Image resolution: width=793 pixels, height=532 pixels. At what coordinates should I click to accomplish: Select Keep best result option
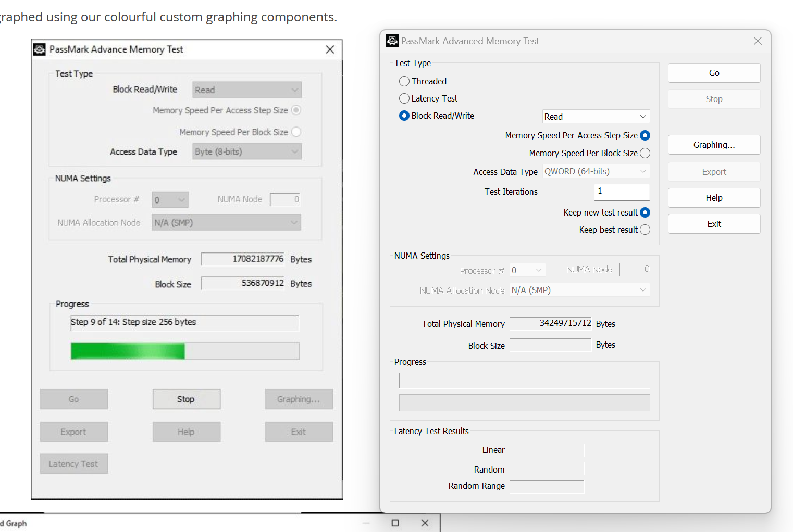tap(645, 230)
